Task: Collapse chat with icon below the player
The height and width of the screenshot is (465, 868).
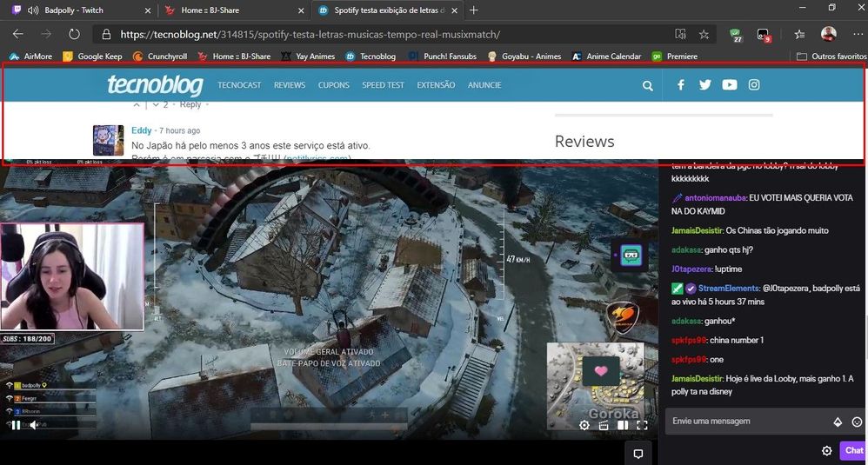Action: [638, 454]
